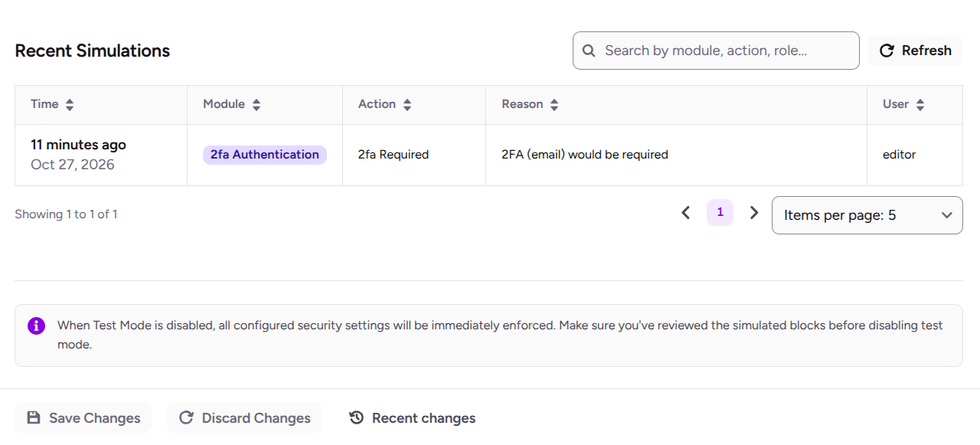Select page 1 in pagination

[720, 213]
